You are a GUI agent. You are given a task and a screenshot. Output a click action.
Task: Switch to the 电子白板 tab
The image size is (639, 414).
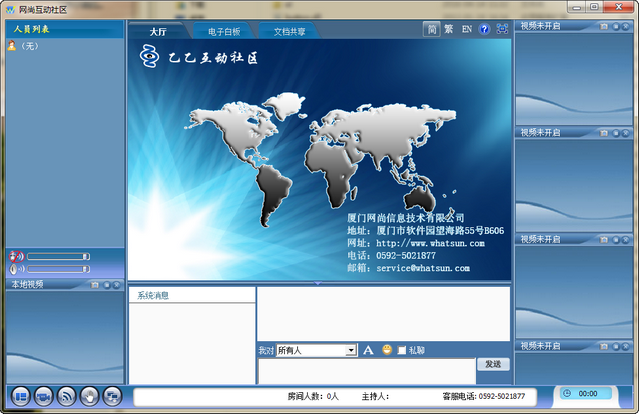click(223, 31)
